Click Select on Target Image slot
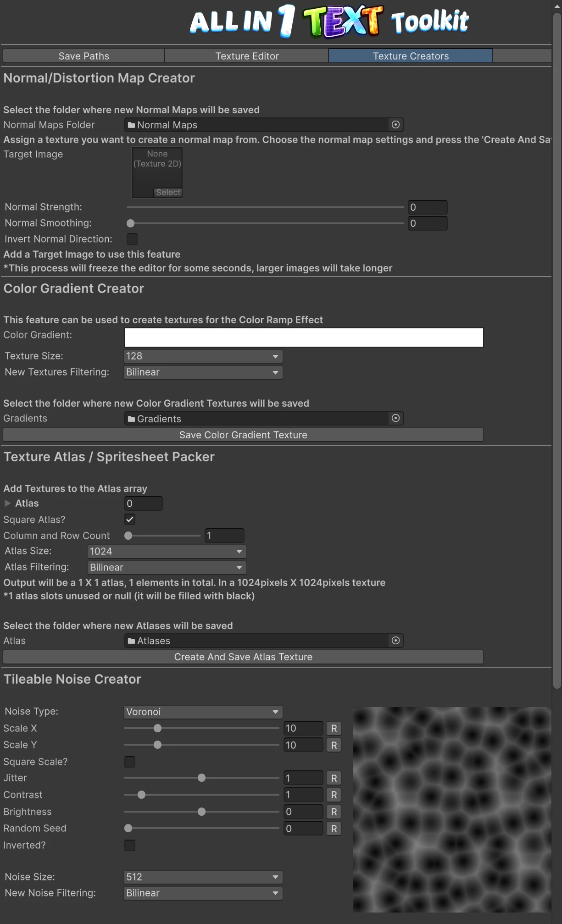 168,193
